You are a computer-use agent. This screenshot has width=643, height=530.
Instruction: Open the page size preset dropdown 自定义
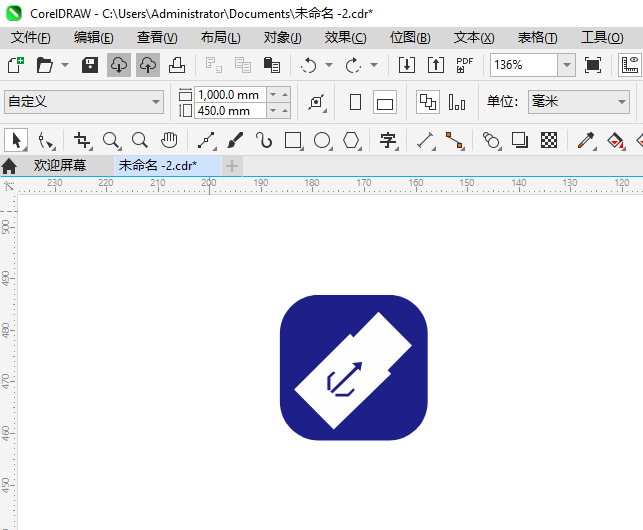coord(84,102)
